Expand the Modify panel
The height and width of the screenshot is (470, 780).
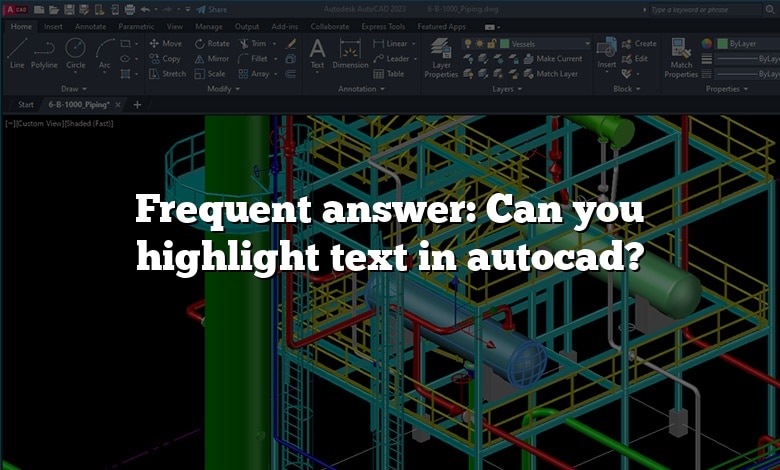[x=223, y=89]
